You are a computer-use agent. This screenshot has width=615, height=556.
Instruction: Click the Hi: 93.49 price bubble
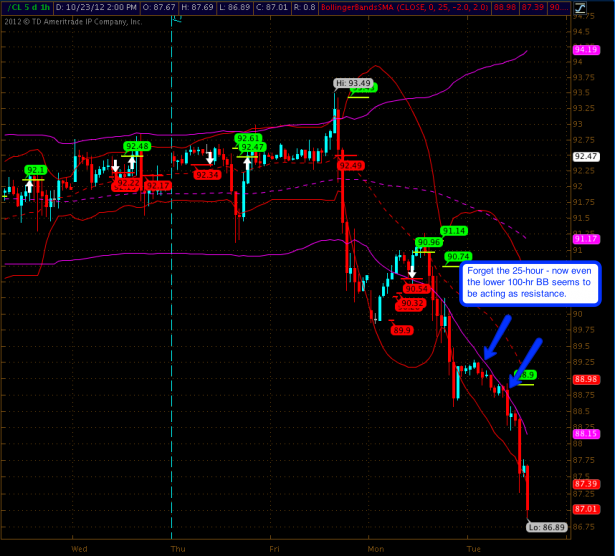click(x=352, y=83)
